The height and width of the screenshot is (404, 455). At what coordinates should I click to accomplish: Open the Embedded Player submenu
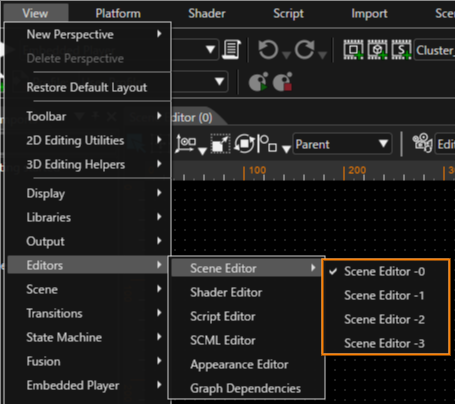click(x=89, y=385)
